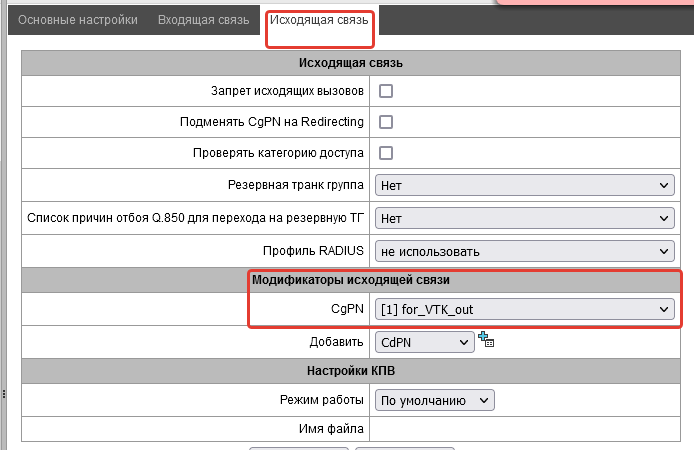Click the Профиль RADIUS label text

point(313,251)
